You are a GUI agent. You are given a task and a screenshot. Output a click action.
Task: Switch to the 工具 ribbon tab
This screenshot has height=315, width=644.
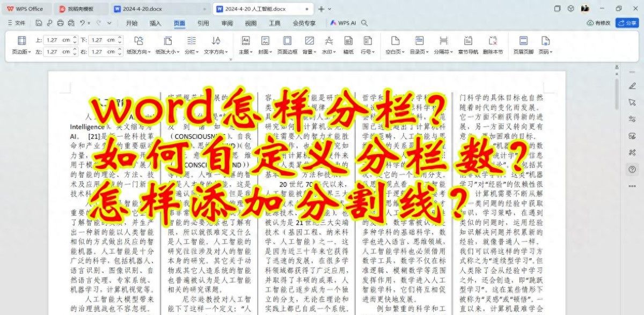pyautogui.click(x=275, y=23)
